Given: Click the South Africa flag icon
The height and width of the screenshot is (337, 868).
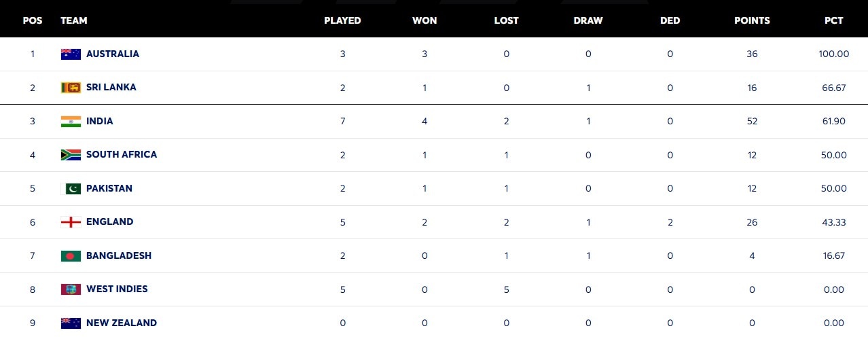Looking at the screenshot, I should tap(71, 155).
